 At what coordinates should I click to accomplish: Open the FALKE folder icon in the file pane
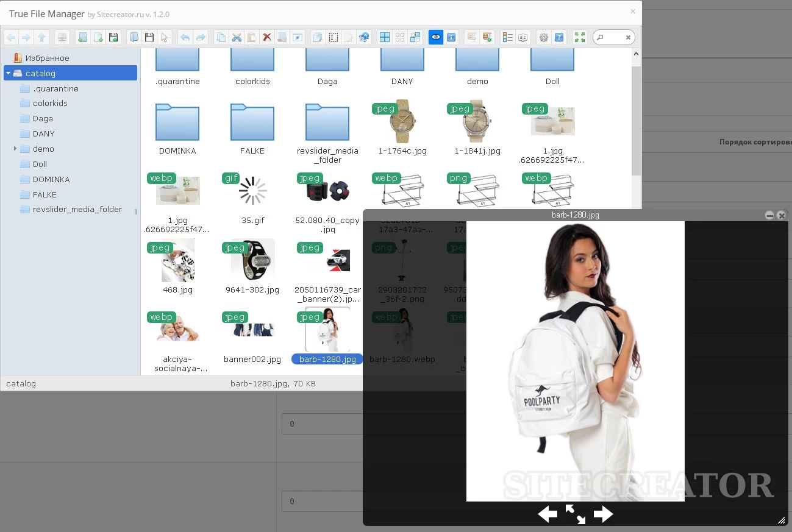pos(252,122)
